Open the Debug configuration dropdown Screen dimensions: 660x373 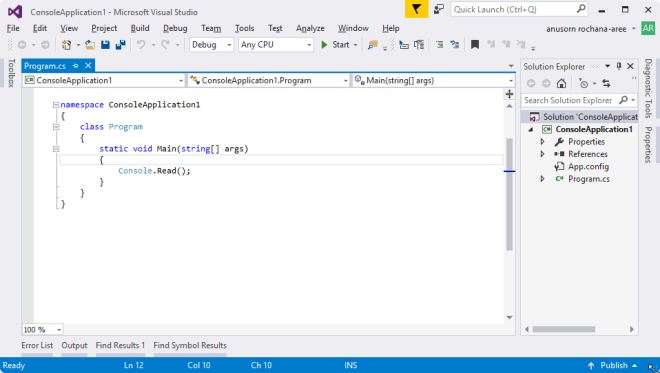click(211, 45)
